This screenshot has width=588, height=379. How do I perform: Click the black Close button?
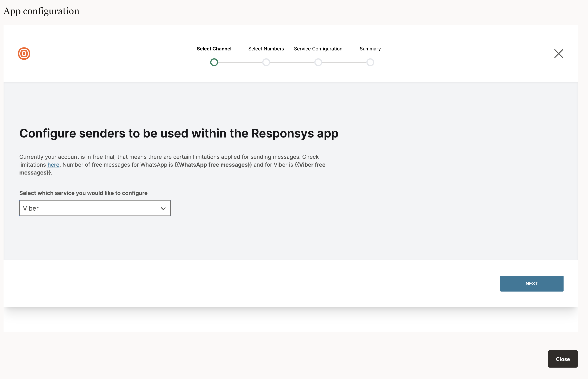(x=562, y=359)
